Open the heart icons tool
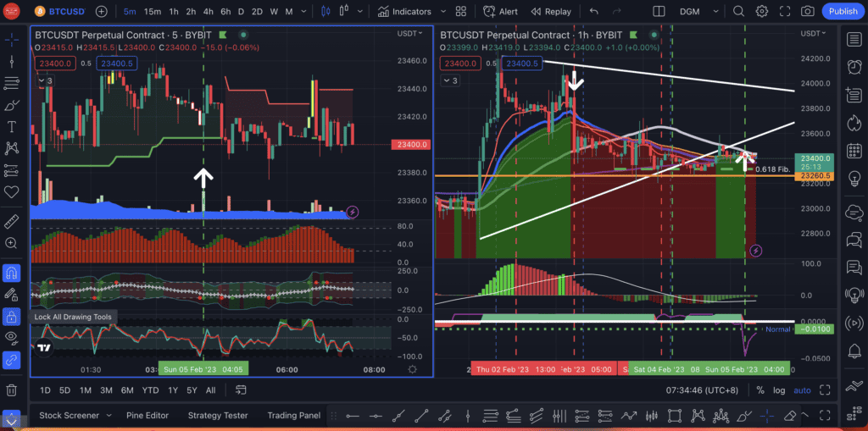The image size is (868, 431). click(12, 192)
